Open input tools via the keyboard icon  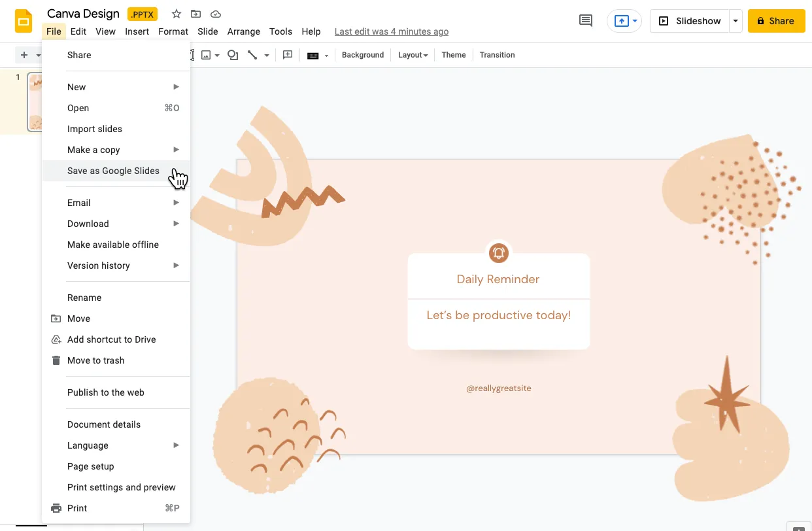313,55
